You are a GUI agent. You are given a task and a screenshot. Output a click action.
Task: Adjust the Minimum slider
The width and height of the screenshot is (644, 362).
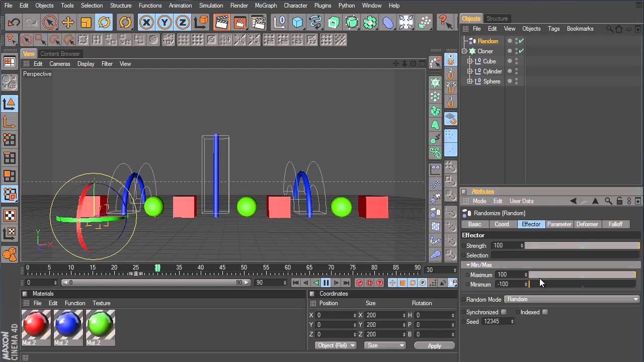(582, 284)
